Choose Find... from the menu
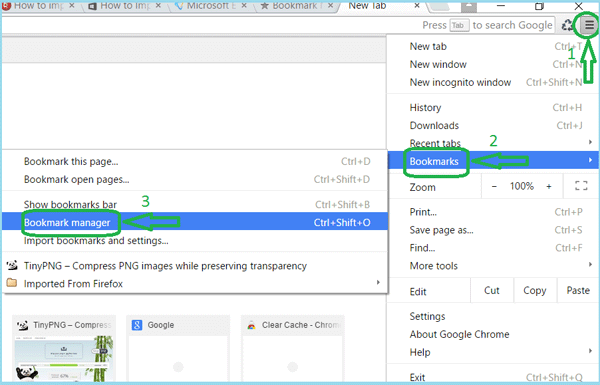The image size is (600, 385). 491,248
